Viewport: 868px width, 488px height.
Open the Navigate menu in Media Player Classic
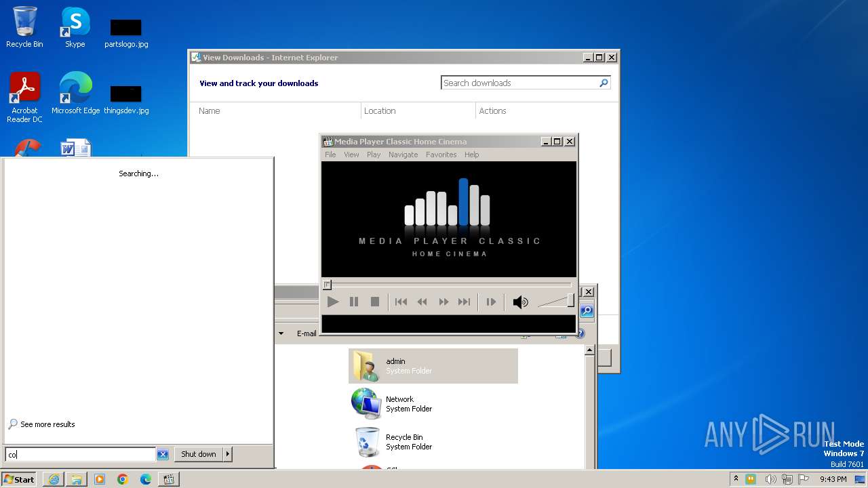pos(403,155)
